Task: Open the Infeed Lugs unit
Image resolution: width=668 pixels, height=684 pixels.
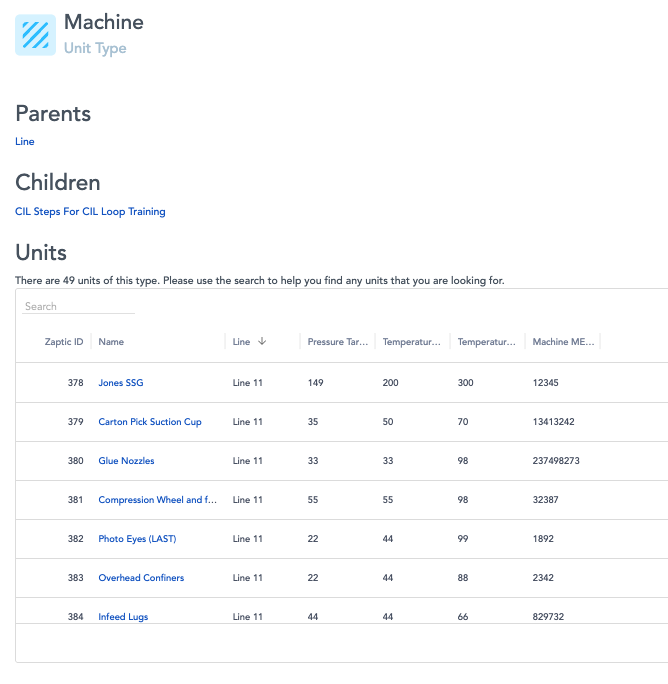Action: click(x=123, y=617)
